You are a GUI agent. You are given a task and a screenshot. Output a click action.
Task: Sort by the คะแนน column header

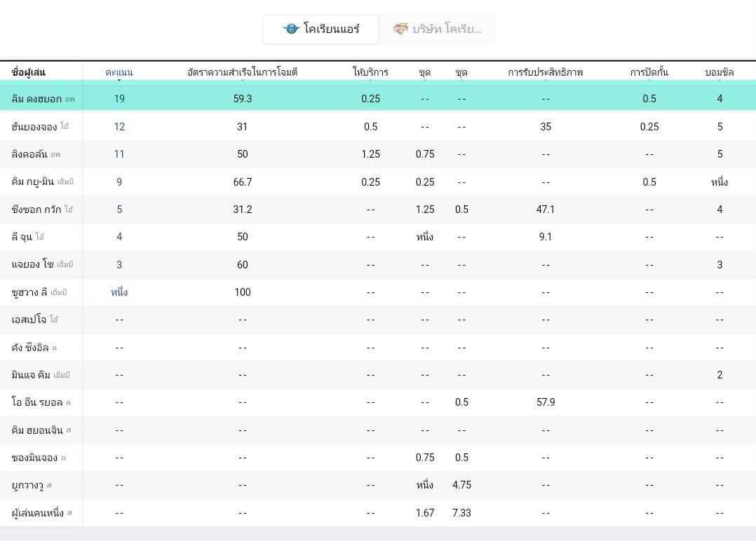[x=119, y=72]
